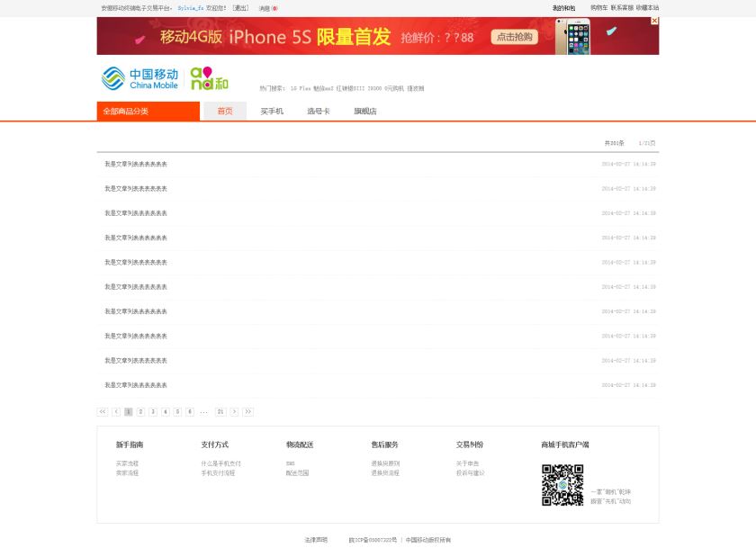This screenshot has width=756, height=548.
Task: Go to page 3 in pagination
Action: coord(153,411)
